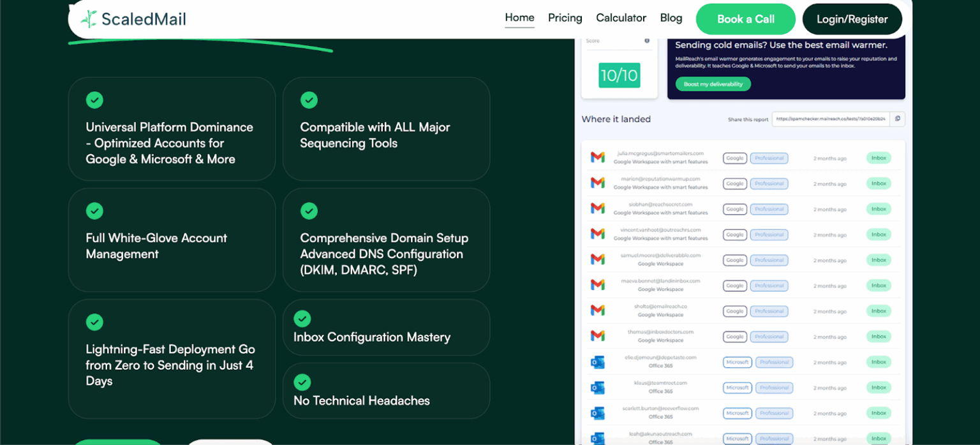Click the info icon next to Score
This screenshot has width=980, height=445.
click(x=647, y=41)
